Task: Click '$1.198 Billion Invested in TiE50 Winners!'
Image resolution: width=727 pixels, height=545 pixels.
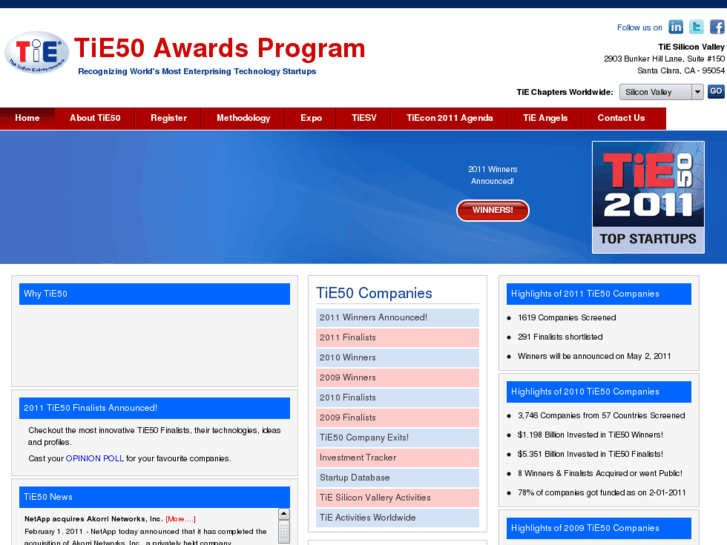Action: [x=590, y=435]
